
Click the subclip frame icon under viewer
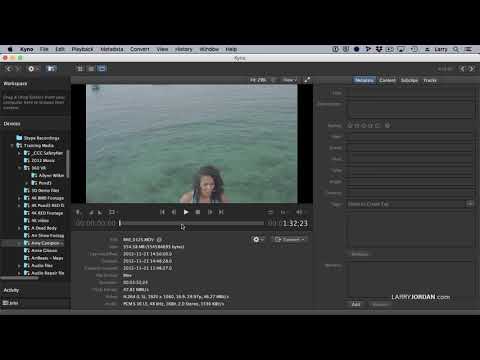pyautogui.click(x=112, y=212)
